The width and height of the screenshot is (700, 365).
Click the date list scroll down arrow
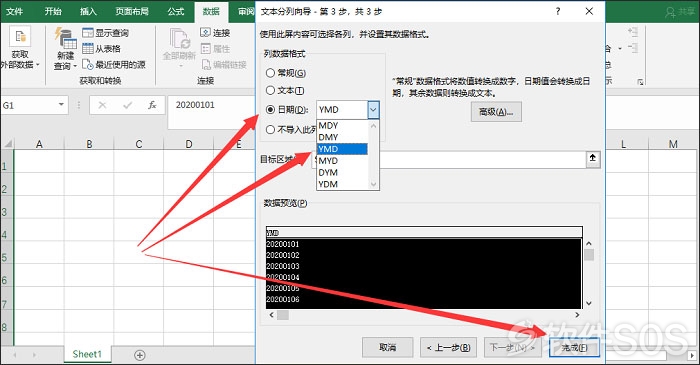(x=374, y=184)
